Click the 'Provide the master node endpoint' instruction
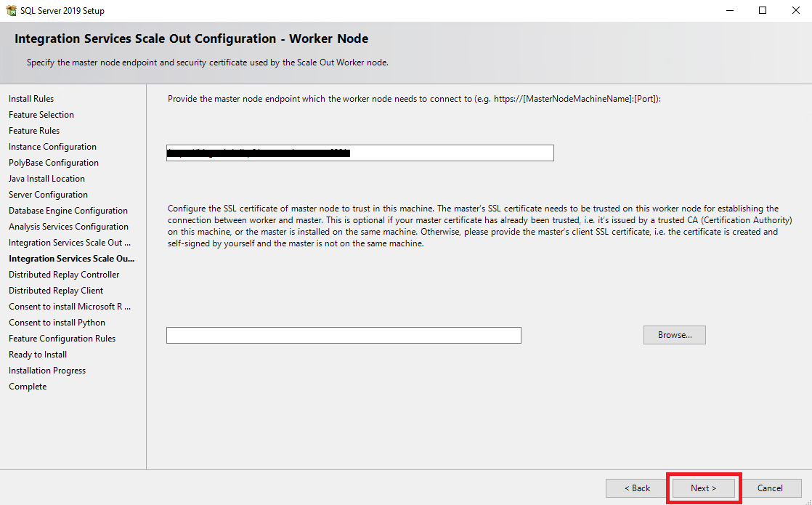This screenshot has width=812, height=505. (x=414, y=98)
